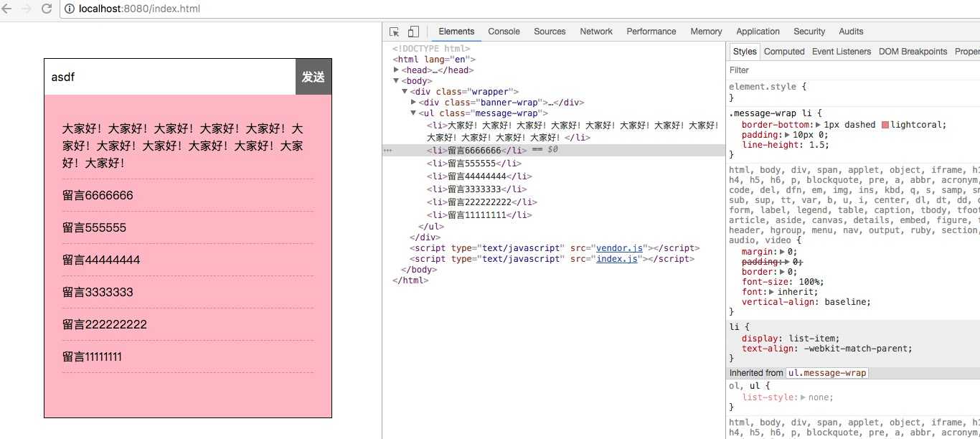Image resolution: width=980 pixels, height=439 pixels.
Task: Click the 发送 send button
Action: pos(314,77)
